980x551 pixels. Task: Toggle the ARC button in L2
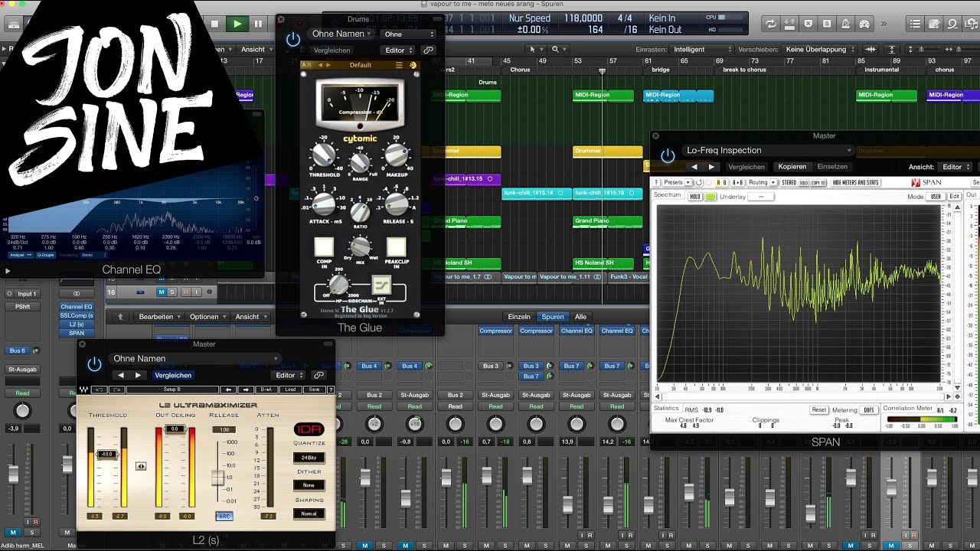224,517
